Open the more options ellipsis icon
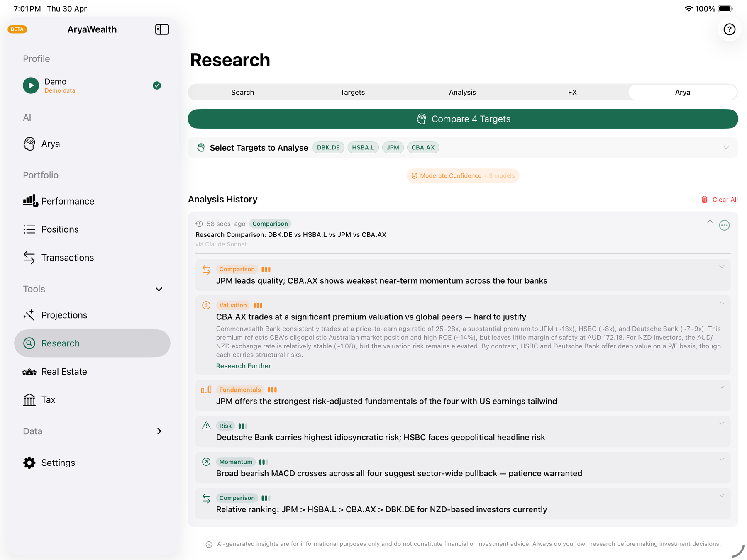Viewport: 747px width, 560px height. [724, 225]
